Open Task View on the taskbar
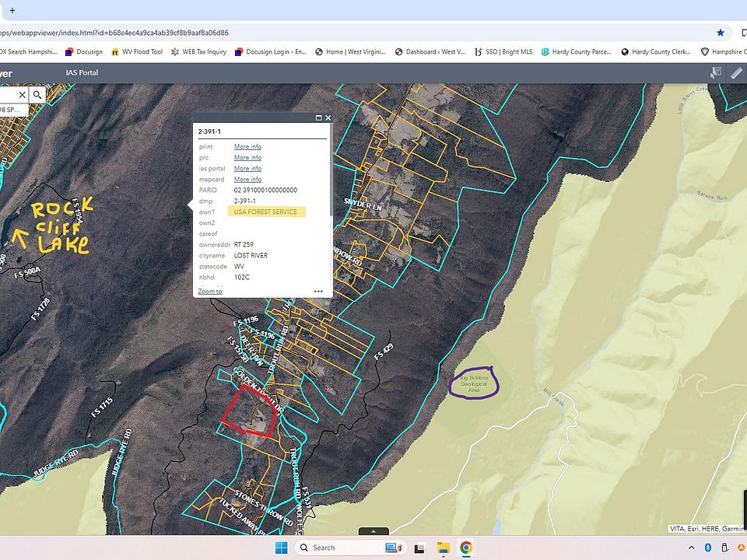This screenshot has height=560, width=747. click(x=419, y=548)
